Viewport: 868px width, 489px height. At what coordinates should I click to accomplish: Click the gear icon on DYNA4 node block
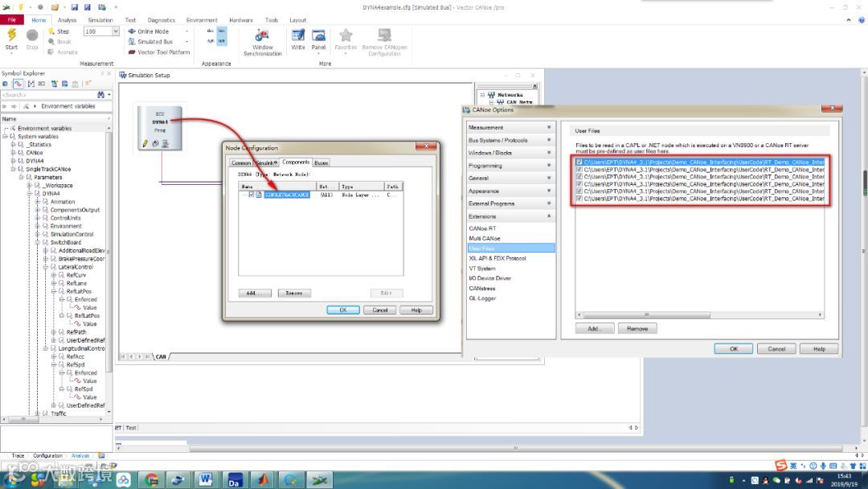click(x=155, y=143)
